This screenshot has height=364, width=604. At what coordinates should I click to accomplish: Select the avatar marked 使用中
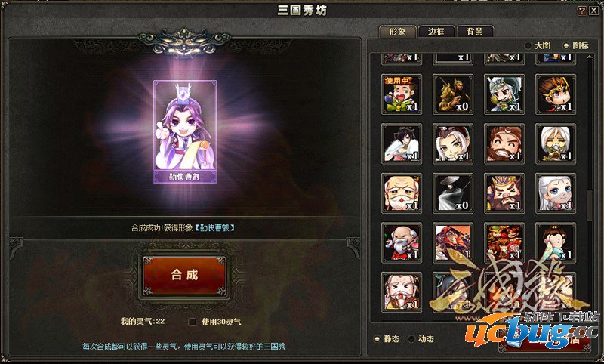(402, 94)
